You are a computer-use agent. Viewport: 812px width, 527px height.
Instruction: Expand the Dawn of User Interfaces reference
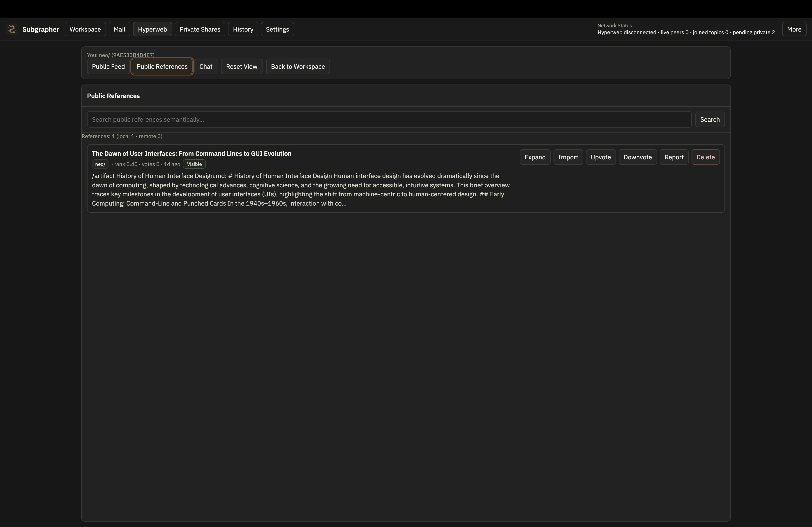coord(535,157)
